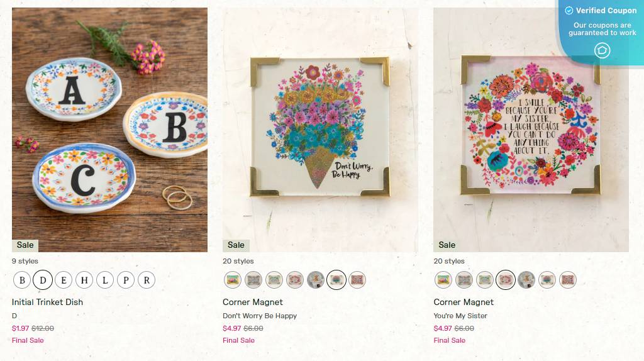Select the letter D style swatch
Image resolution: width=644 pixels, height=361 pixels.
pos(43,280)
